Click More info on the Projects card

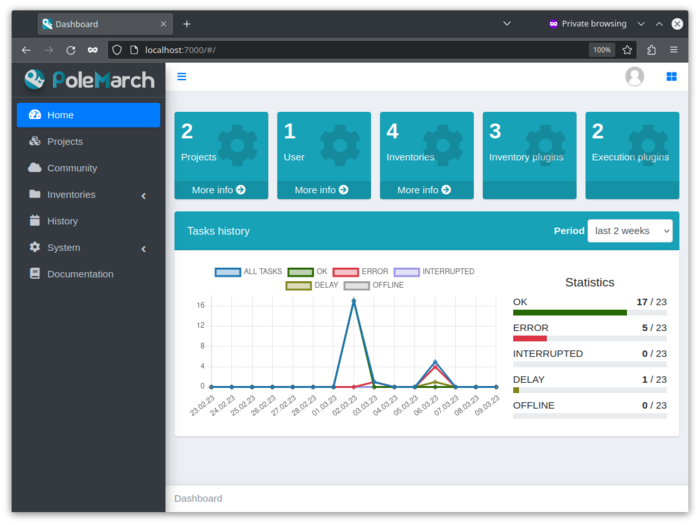pyautogui.click(x=219, y=189)
